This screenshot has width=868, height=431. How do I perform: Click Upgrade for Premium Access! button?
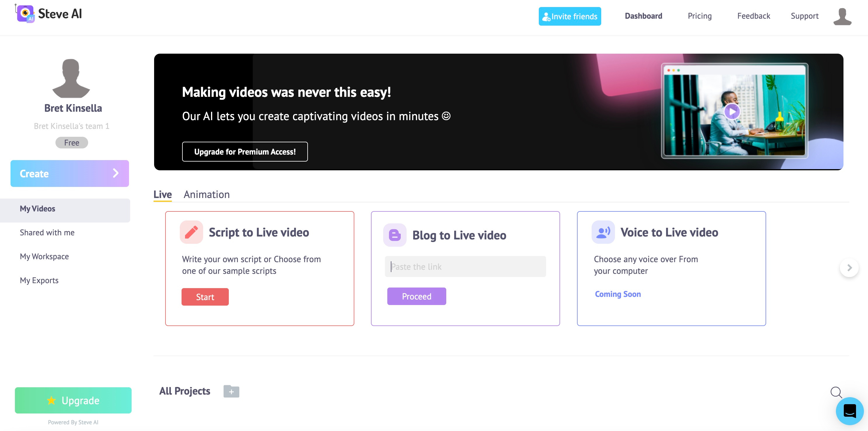pos(245,152)
